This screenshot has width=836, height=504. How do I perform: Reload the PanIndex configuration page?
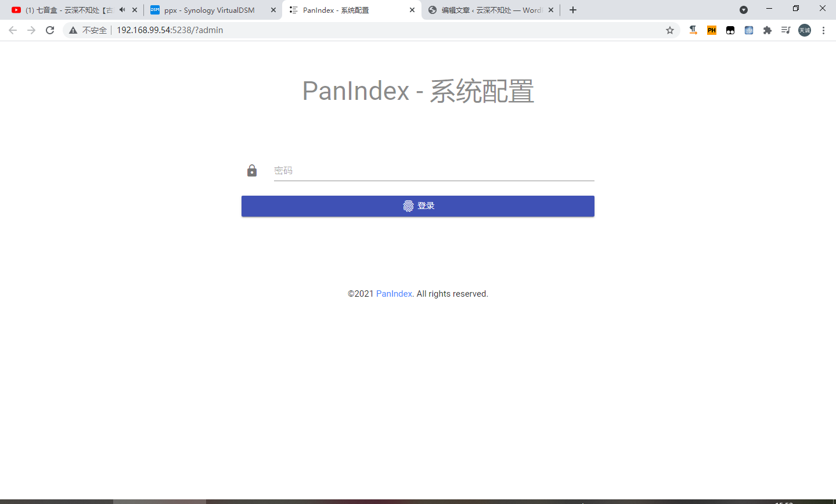49,30
